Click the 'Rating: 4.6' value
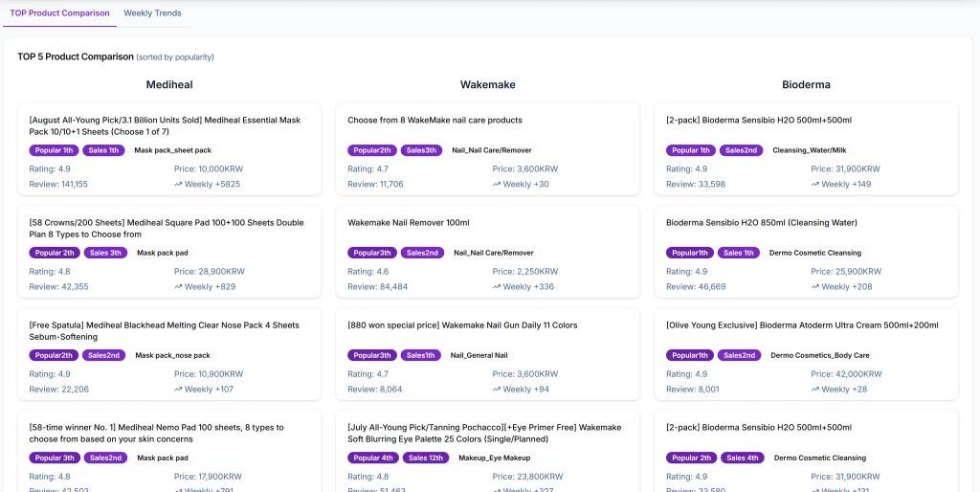 [368, 272]
